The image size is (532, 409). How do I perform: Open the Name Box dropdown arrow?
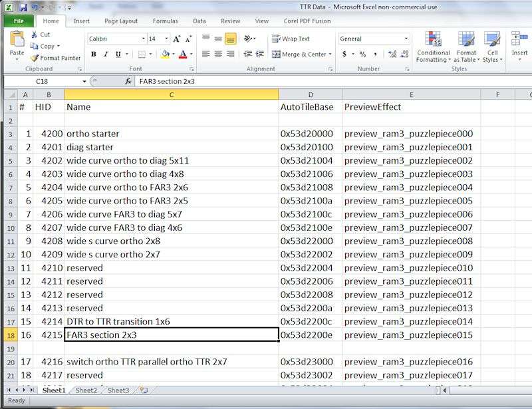tap(84, 81)
